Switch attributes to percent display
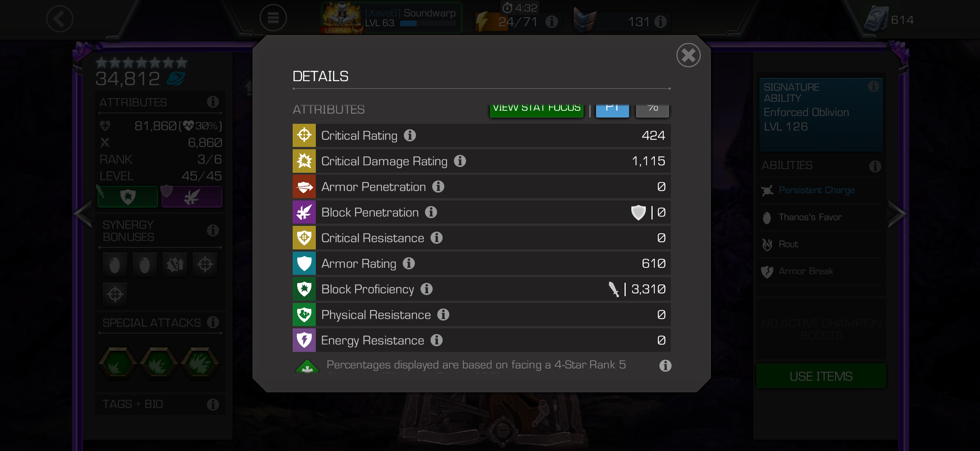The width and height of the screenshot is (980, 451). [x=653, y=110]
